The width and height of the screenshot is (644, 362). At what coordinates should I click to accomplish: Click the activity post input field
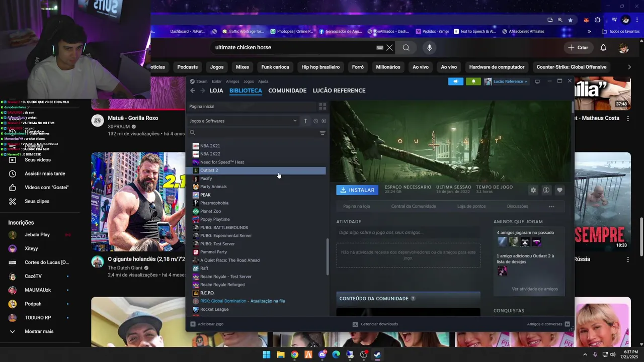pyautogui.click(x=408, y=233)
